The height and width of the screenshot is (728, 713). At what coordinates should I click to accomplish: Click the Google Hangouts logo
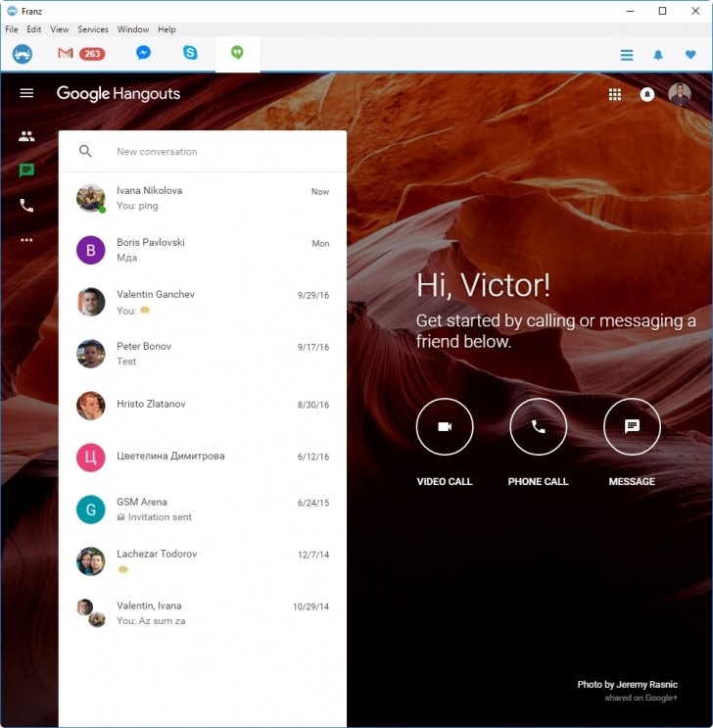click(119, 94)
